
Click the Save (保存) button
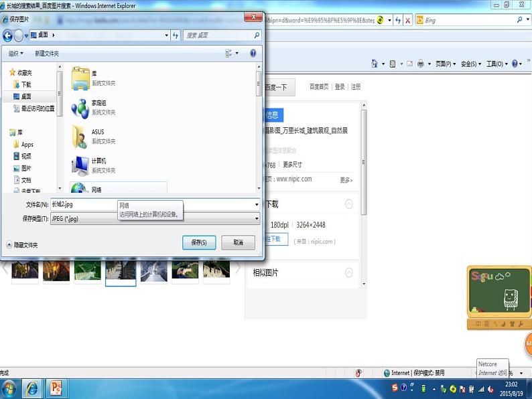point(199,242)
